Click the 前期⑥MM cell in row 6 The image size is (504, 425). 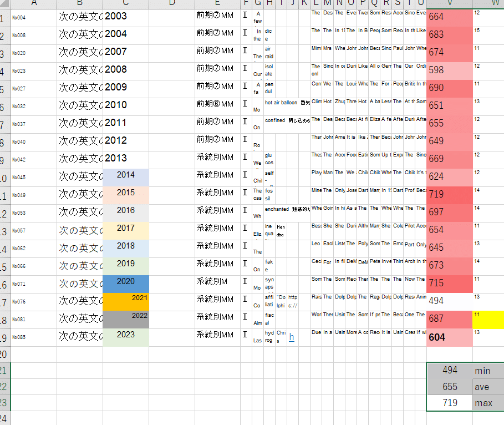pos(217,107)
